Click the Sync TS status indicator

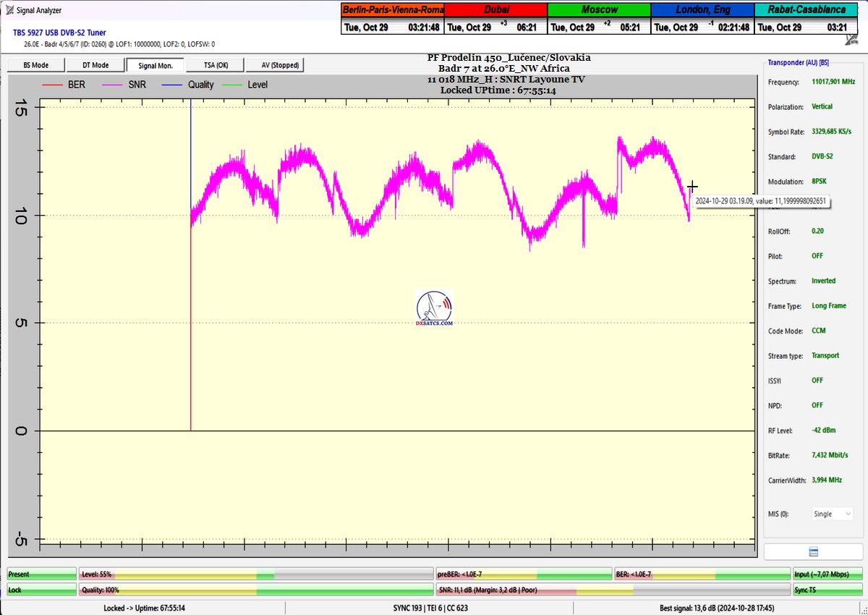point(827,590)
